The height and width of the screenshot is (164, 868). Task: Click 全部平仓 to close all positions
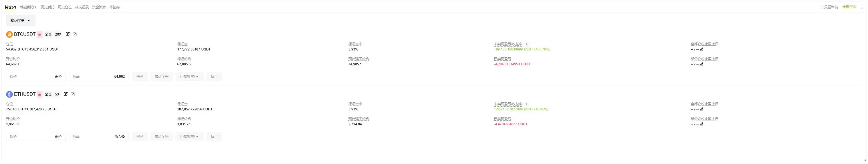pyautogui.click(x=849, y=7)
